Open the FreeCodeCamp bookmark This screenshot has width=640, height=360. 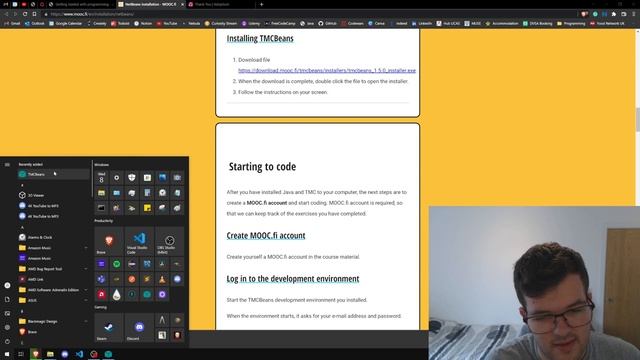[x=280, y=24]
